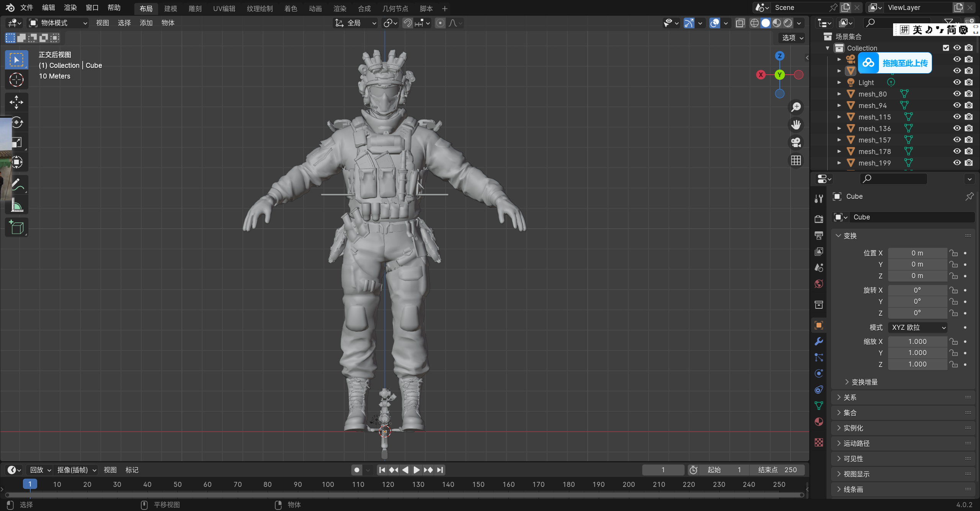Image resolution: width=980 pixels, height=511 pixels.
Task: Toggle X-ray display mode
Action: coord(740,23)
